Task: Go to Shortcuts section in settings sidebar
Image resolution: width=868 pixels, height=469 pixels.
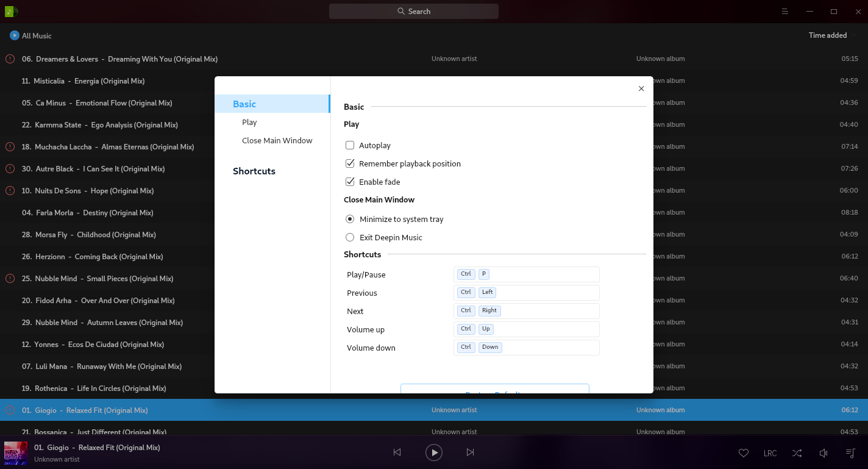Action: 254,171
